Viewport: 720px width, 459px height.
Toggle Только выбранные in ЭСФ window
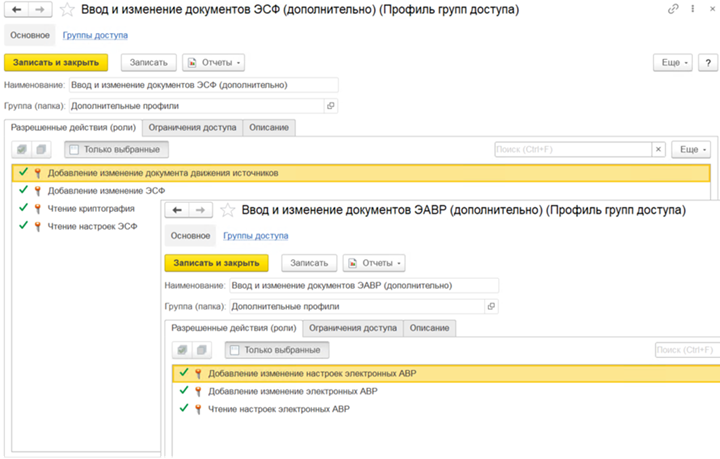117,150
